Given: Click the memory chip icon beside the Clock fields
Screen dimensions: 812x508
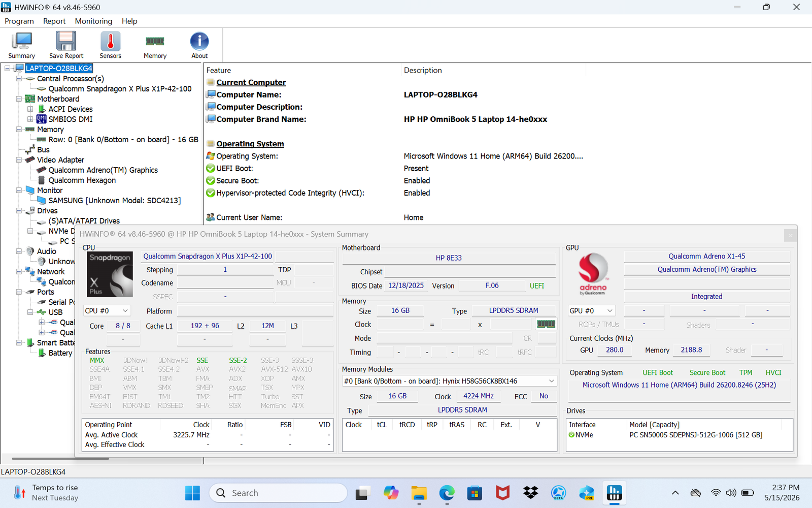Looking at the screenshot, I should [546, 324].
